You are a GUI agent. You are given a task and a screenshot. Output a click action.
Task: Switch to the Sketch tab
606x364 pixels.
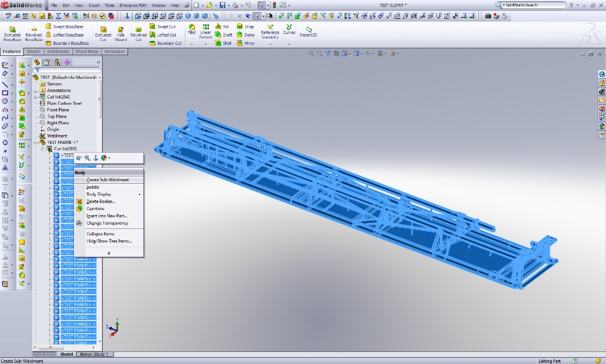pos(33,51)
